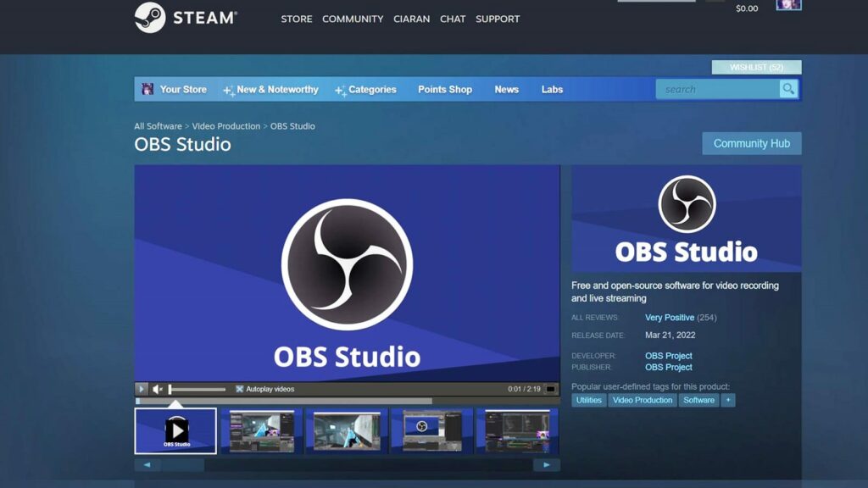868x488 pixels.
Task: Play the trailer with the play button
Action: 142,389
